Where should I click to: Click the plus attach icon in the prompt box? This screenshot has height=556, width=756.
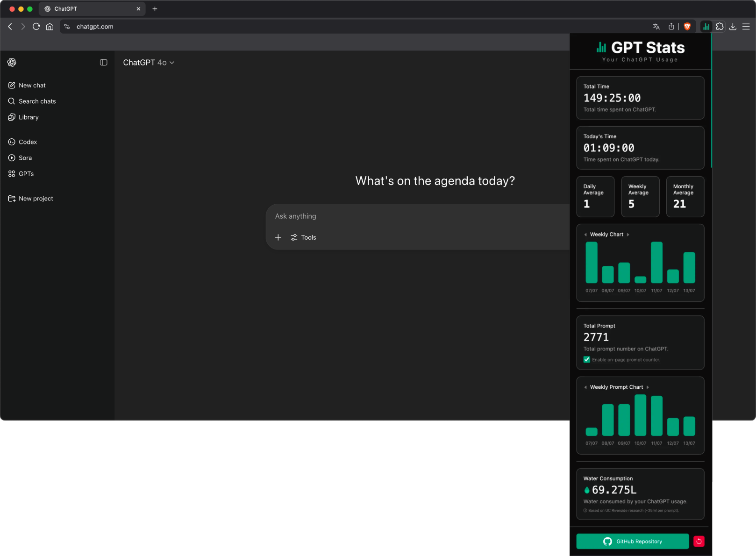click(x=278, y=237)
